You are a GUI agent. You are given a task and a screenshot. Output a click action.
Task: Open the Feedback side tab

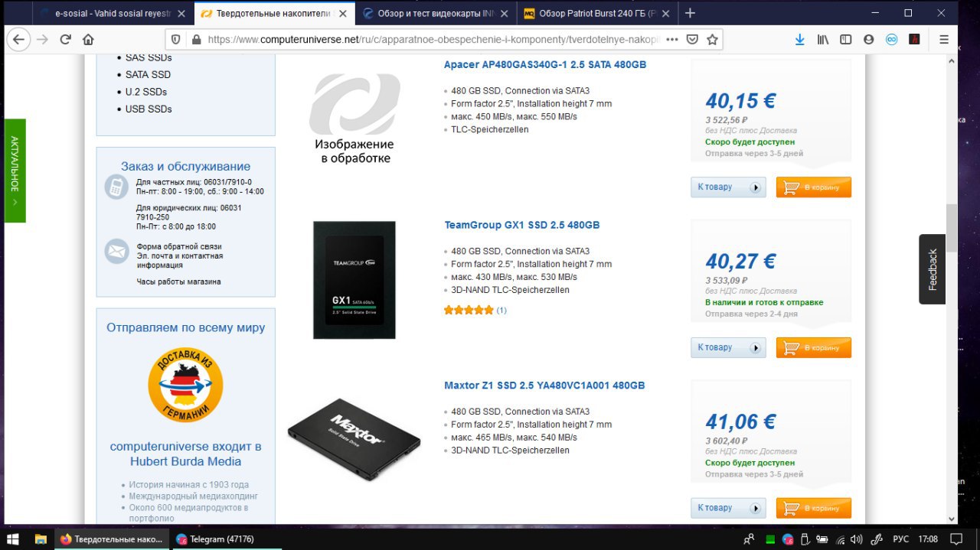click(x=932, y=269)
